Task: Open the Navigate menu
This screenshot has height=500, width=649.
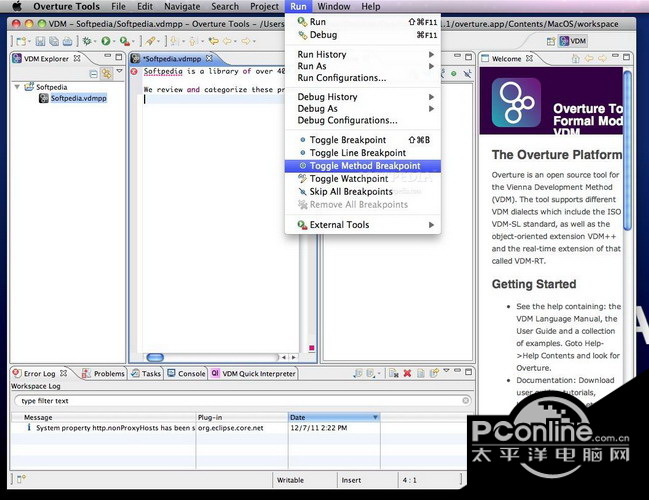Action: click(x=182, y=6)
